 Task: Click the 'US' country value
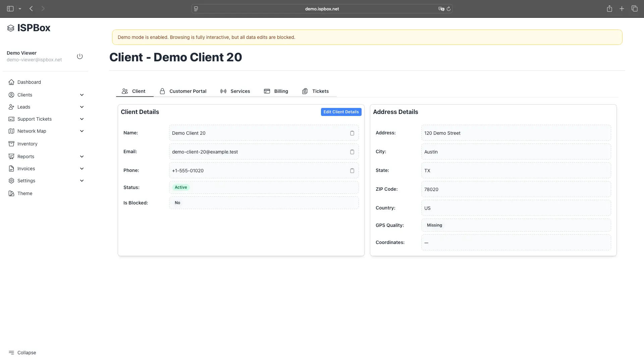pyautogui.click(x=427, y=208)
